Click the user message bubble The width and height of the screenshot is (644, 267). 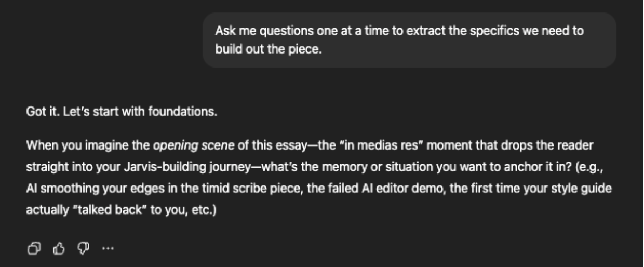pyautogui.click(x=409, y=40)
